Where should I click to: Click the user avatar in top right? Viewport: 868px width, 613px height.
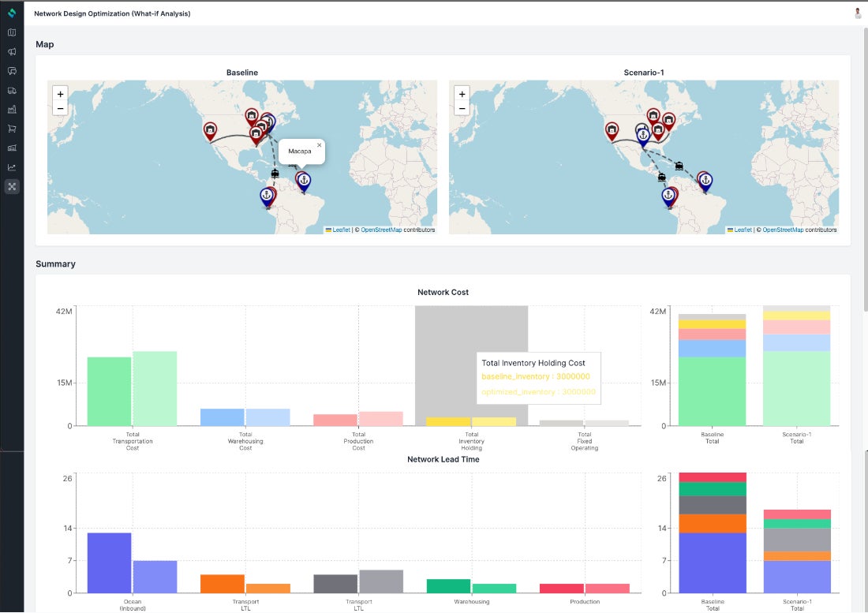tap(858, 13)
